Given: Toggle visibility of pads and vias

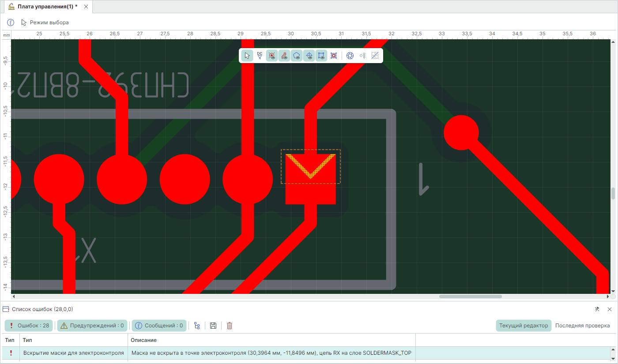Looking at the screenshot, I should tap(272, 56).
